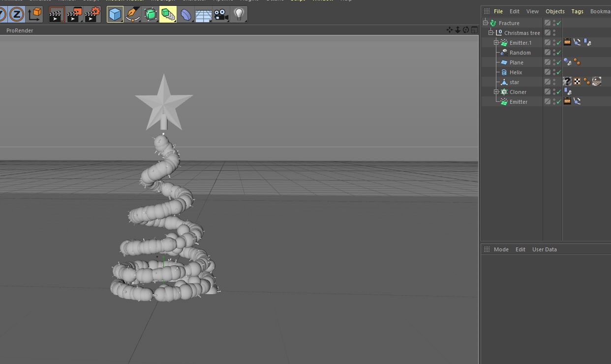
Task: Click the Render View clapperboard icon
Action: tap(57, 14)
